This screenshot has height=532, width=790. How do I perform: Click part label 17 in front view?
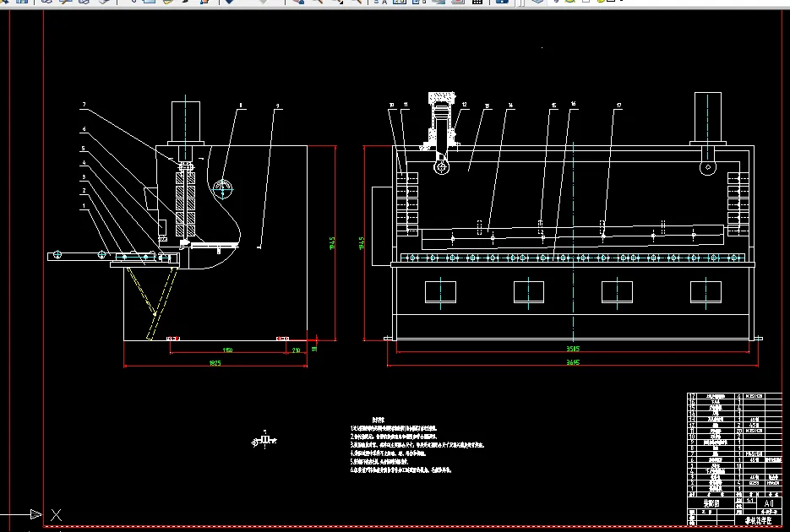pyautogui.click(x=618, y=106)
